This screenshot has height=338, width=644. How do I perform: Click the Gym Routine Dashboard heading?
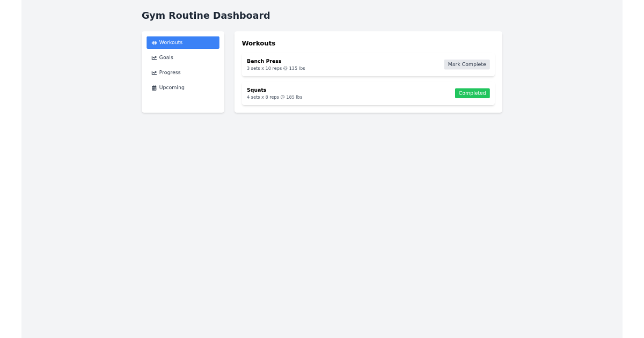click(x=206, y=16)
